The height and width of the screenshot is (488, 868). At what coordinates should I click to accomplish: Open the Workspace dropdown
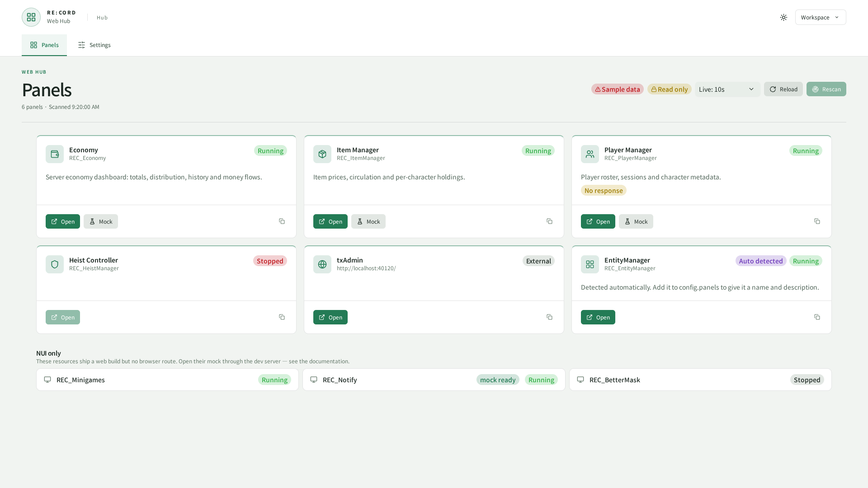pos(821,17)
